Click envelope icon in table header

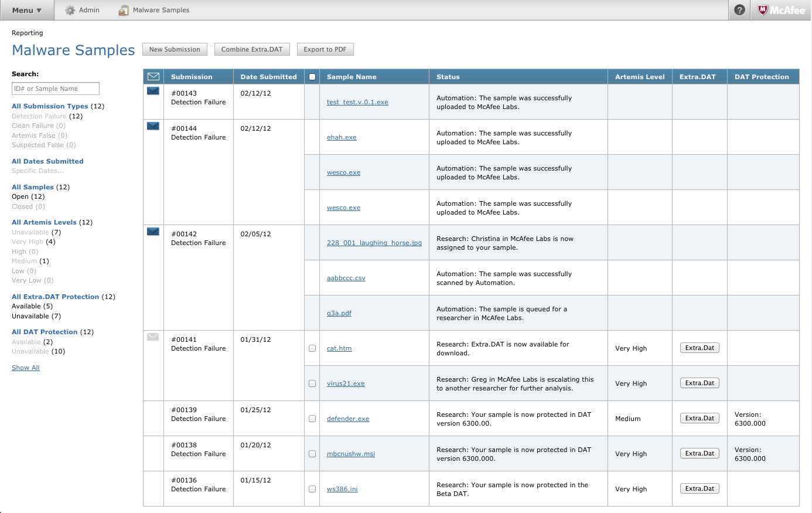click(x=153, y=76)
